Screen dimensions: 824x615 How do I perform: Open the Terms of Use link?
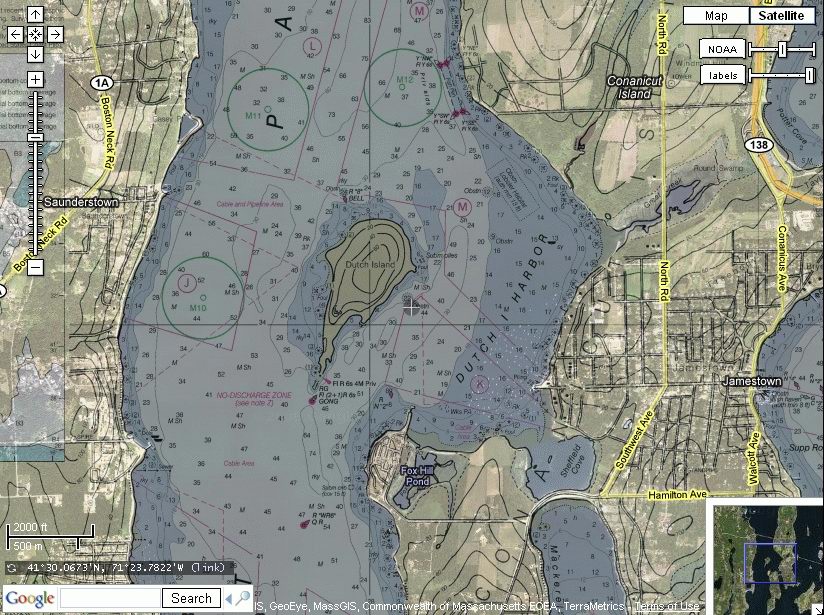tap(668, 606)
